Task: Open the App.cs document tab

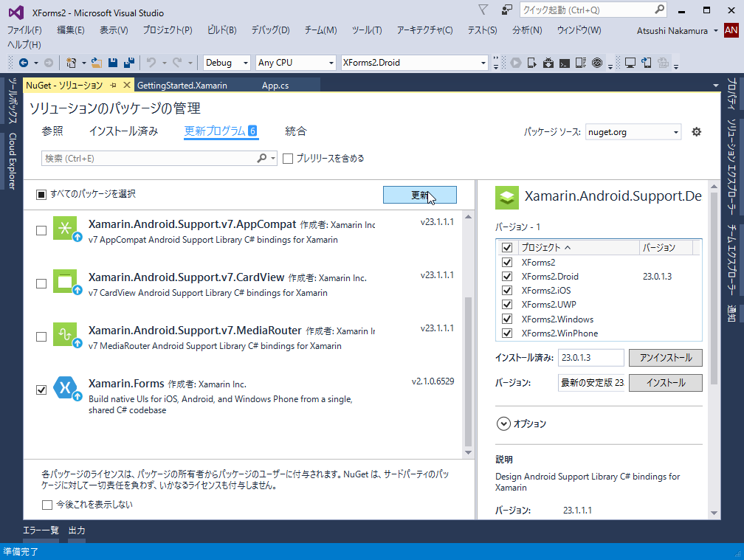Action: (x=275, y=86)
